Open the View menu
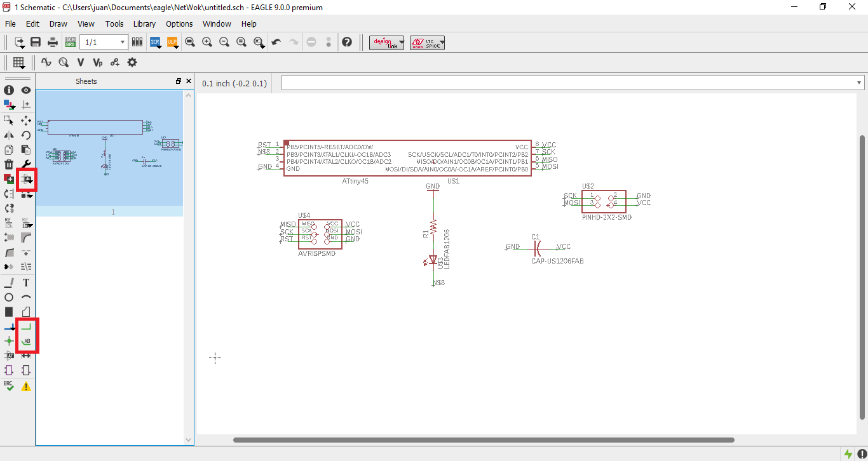This screenshot has height=461, width=868. point(86,23)
